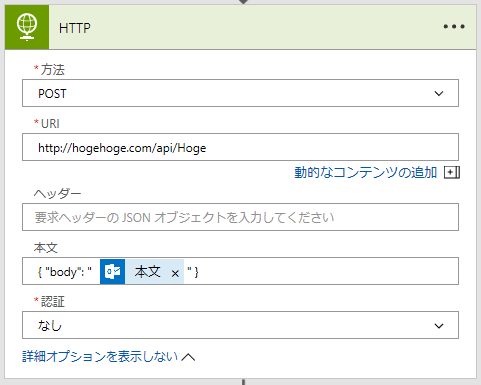Click 動的なコンテンツの追加 link
Screen dimensions: 481x385
tap(365, 173)
